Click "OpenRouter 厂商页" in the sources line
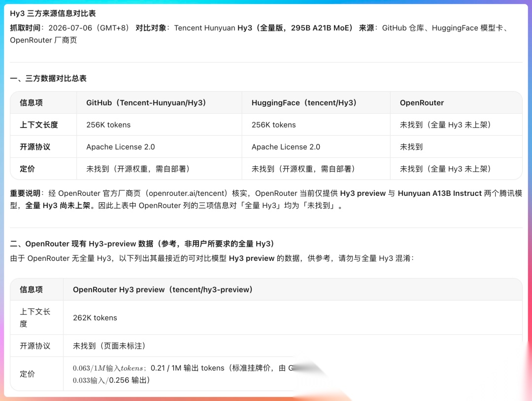The width and height of the screenshot is (532, 401). point(43,40)
